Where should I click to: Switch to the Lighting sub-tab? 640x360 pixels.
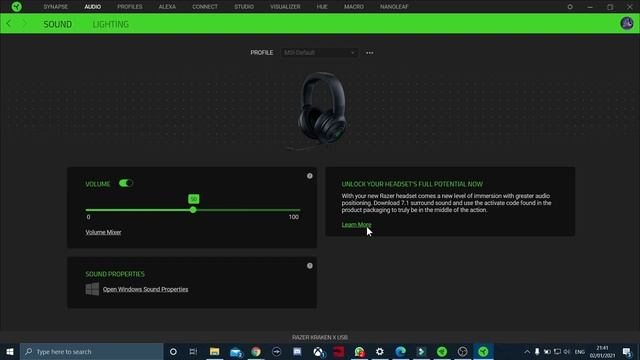(x=111, y=24)
